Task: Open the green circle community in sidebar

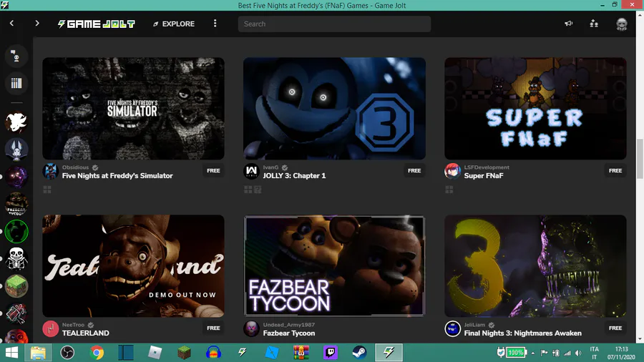Action: click(16, 232)
